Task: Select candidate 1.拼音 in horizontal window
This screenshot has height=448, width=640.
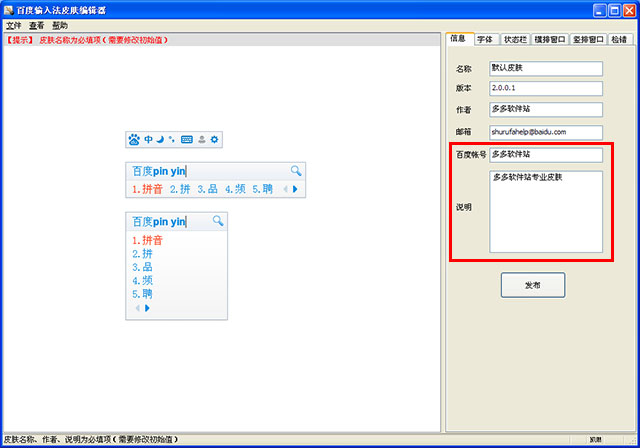Action: 147,189
